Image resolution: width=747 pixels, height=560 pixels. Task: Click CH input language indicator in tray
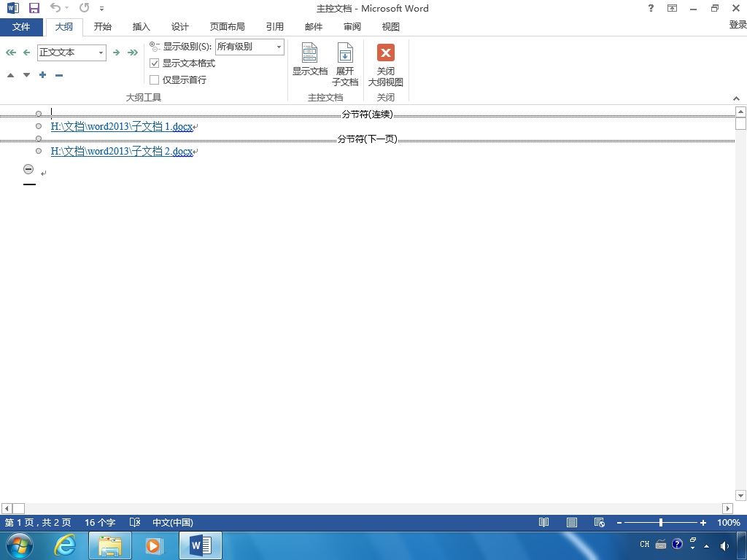[645, 544]
